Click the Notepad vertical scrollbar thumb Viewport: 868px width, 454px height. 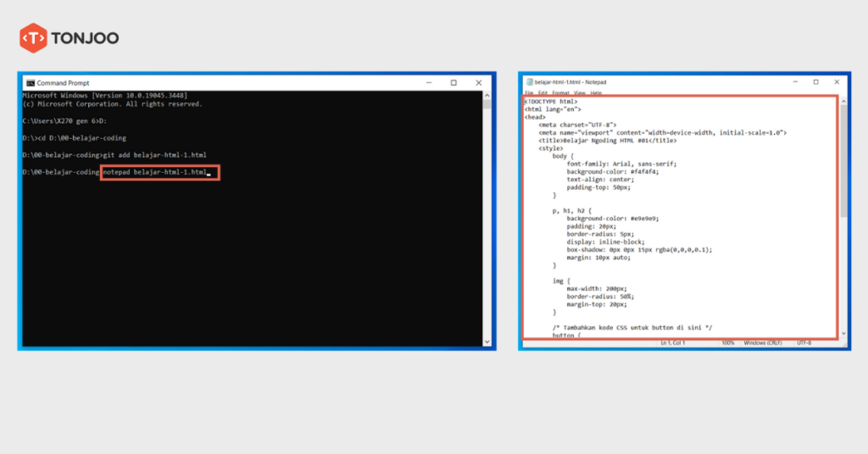(x=843, y=161)
